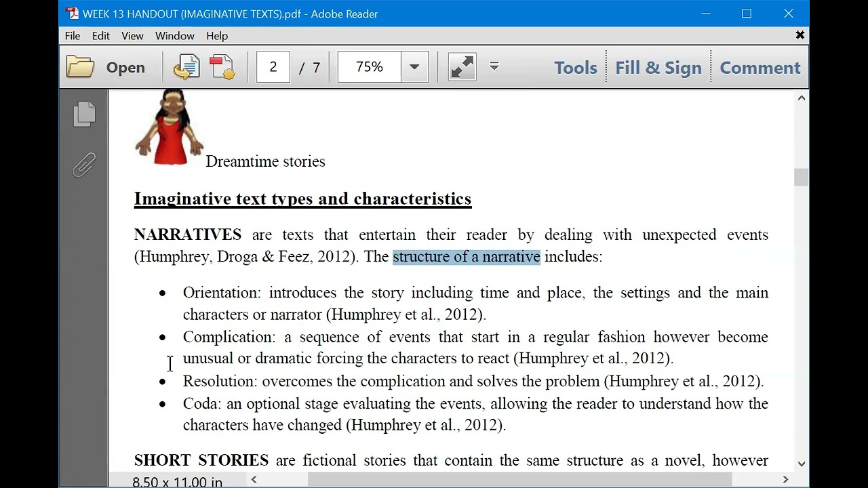Click the horizontal scrollbar thumb
The height and width of the screenshot is (488, 868).
point(520,480)
